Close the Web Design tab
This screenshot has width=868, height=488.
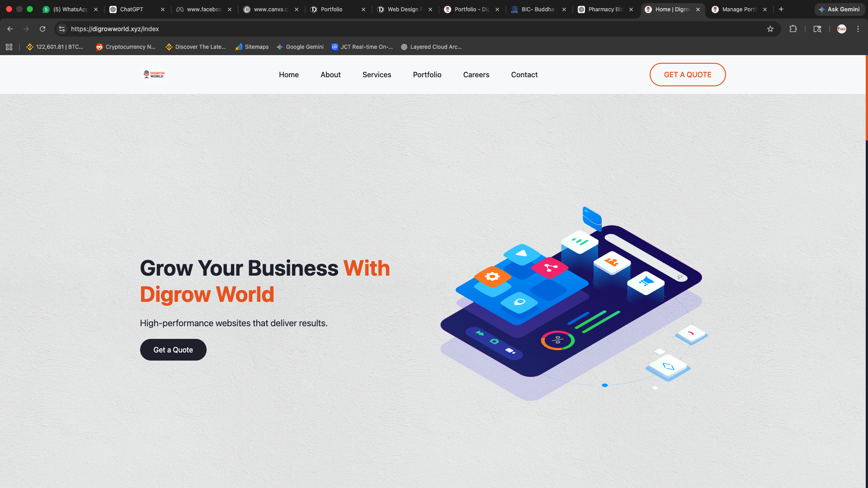click(x=430, y=9)
